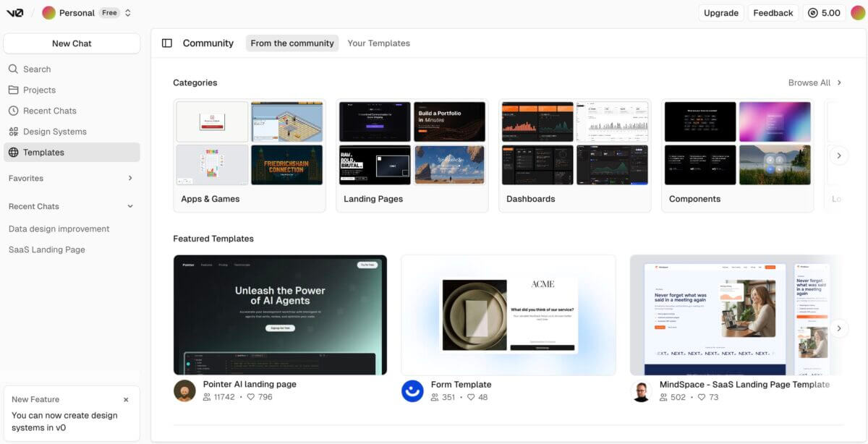Open Design Systems in the sidebar
The image size is (868, 444).
(x=54, y=132)
